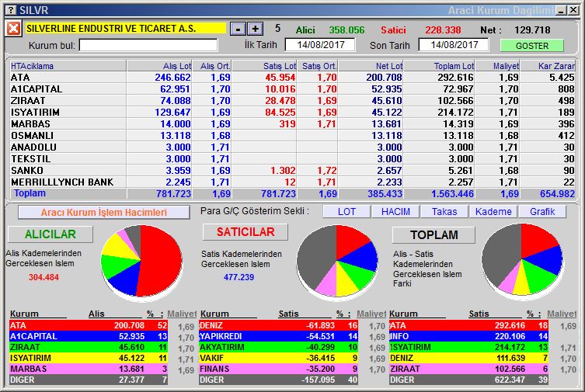Switch to HACIM display mode
Image resolution: width=585 pixels, height=392 pixels.
(x=395, y=212)
